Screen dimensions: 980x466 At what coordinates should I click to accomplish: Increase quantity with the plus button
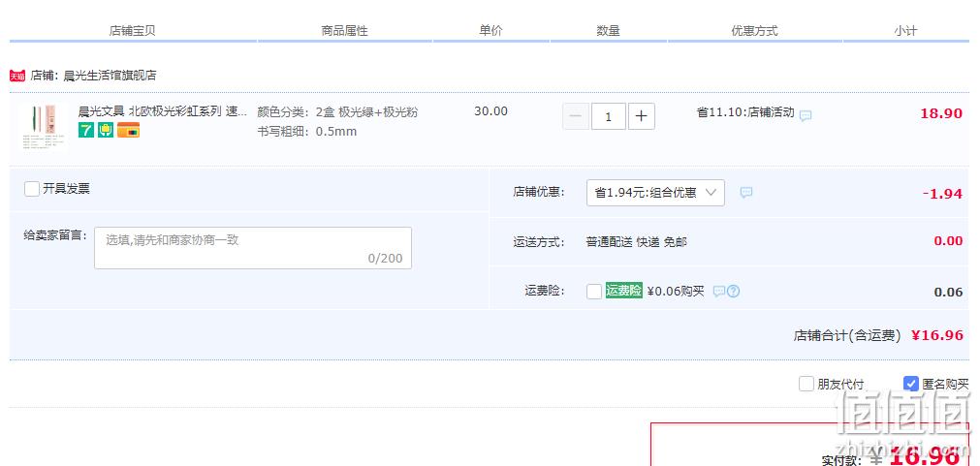click(x=642, y=116)
